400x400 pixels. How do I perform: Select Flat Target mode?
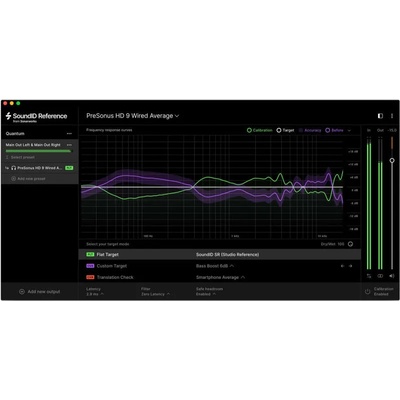click(x=220, y=255)
